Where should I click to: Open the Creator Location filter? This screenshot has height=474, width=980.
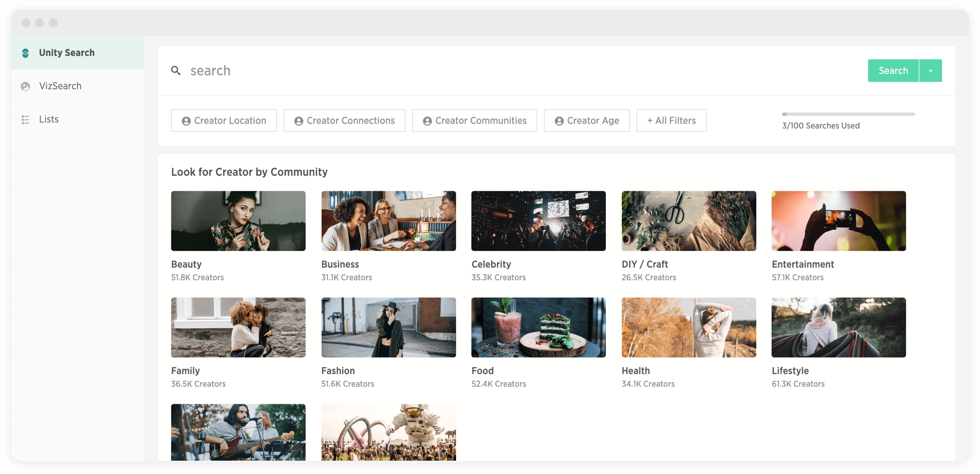(224, 121)
